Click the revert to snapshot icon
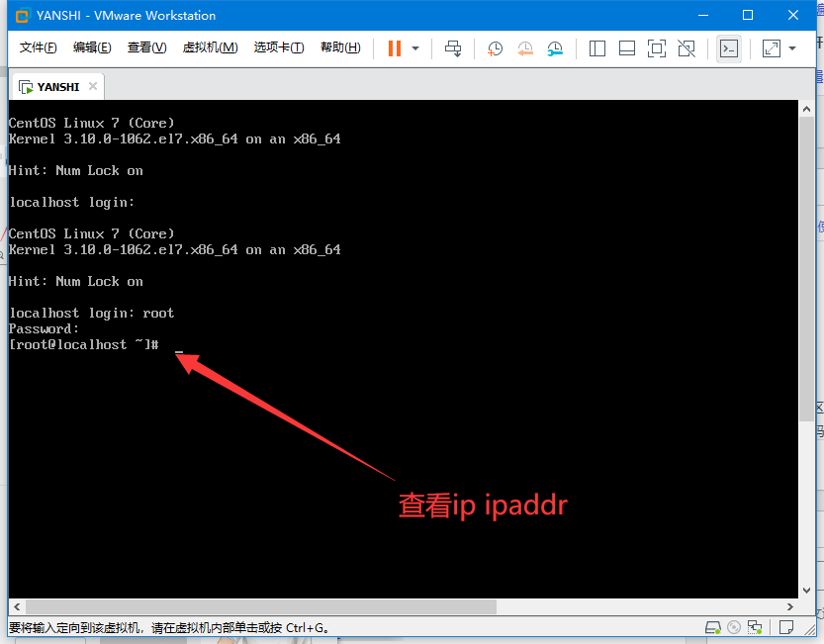This screenshot has height=644, width=824. click(x=525, y=48)
